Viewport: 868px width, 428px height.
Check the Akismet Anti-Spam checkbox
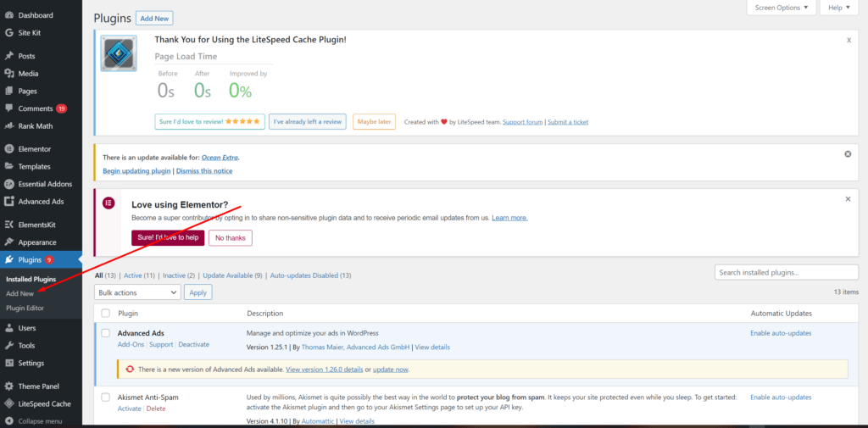pos(106,397)
